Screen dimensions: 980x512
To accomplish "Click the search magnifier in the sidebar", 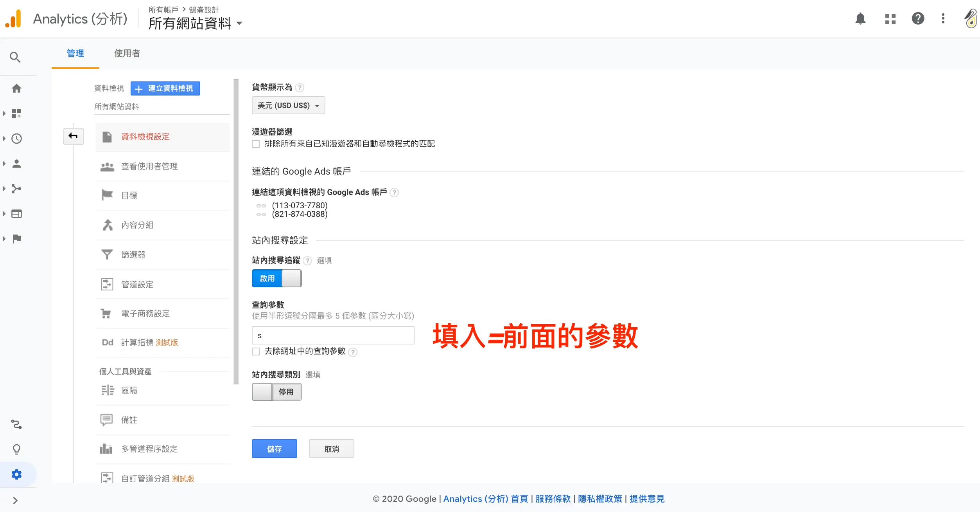I will (15, 57).
